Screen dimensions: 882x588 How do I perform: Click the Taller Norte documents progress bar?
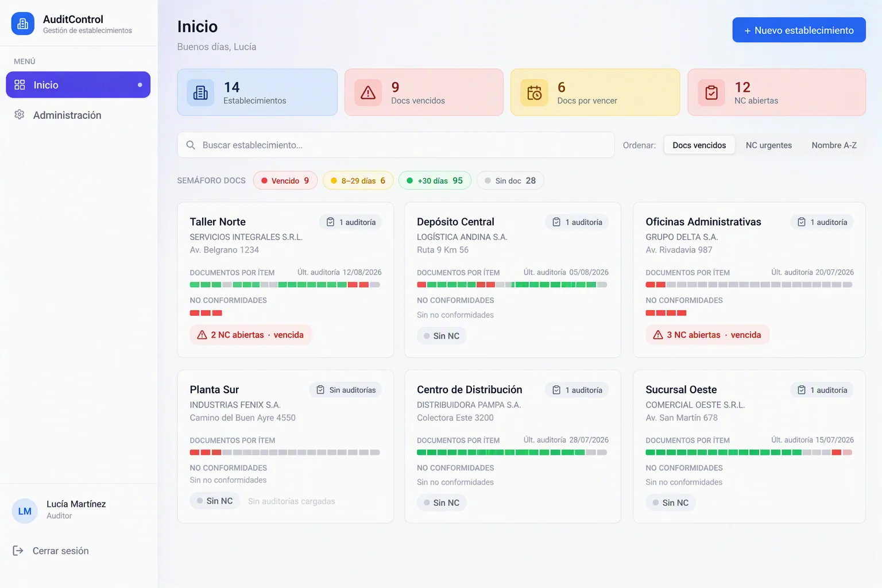click(285, 285)
